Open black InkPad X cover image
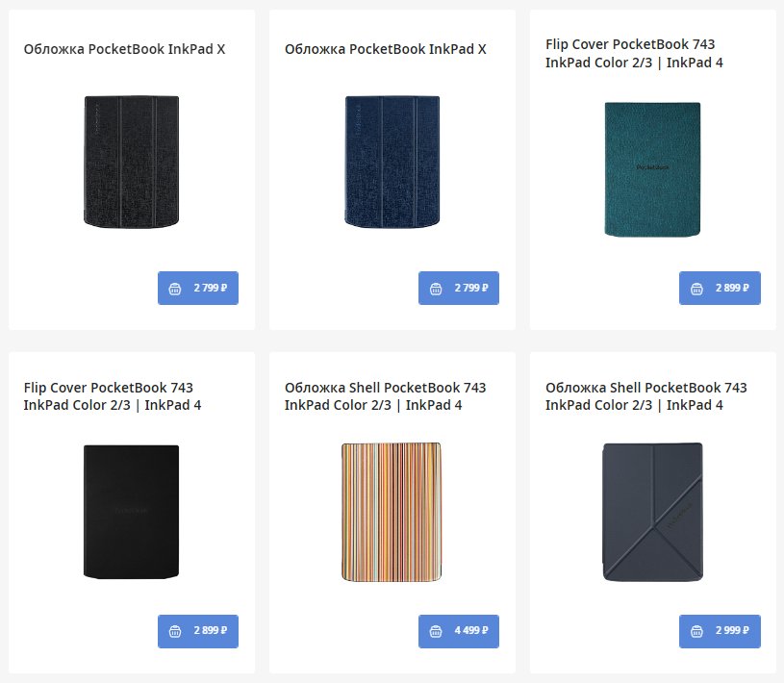 click(132, 162)
